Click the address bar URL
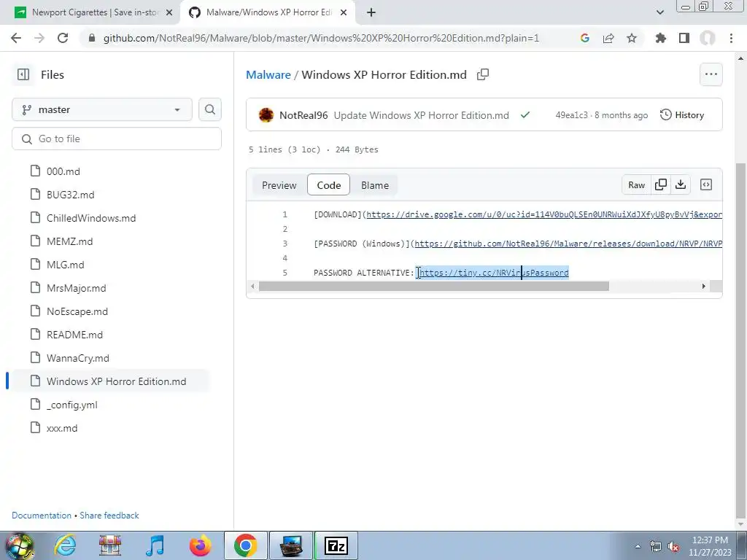 [x=321, y=38]
